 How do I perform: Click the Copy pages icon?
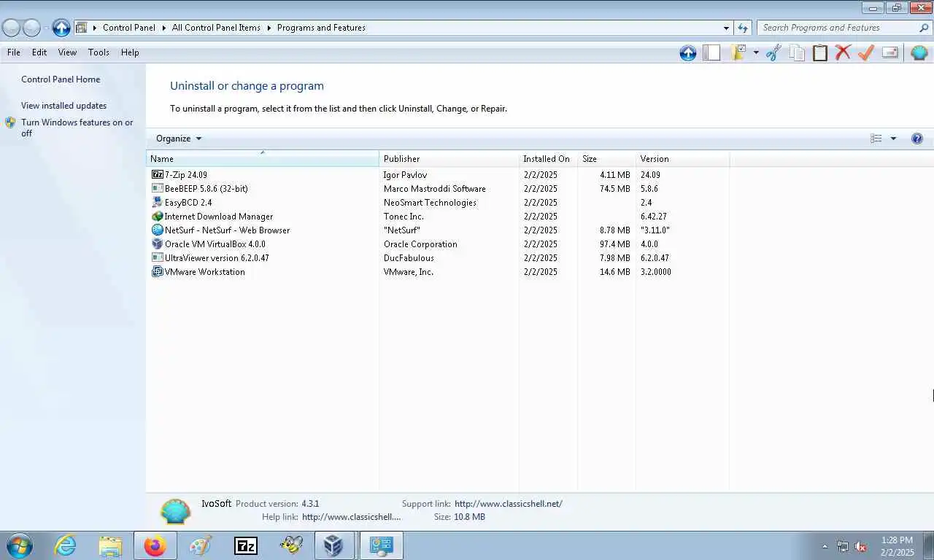click(x=797, y=52)
